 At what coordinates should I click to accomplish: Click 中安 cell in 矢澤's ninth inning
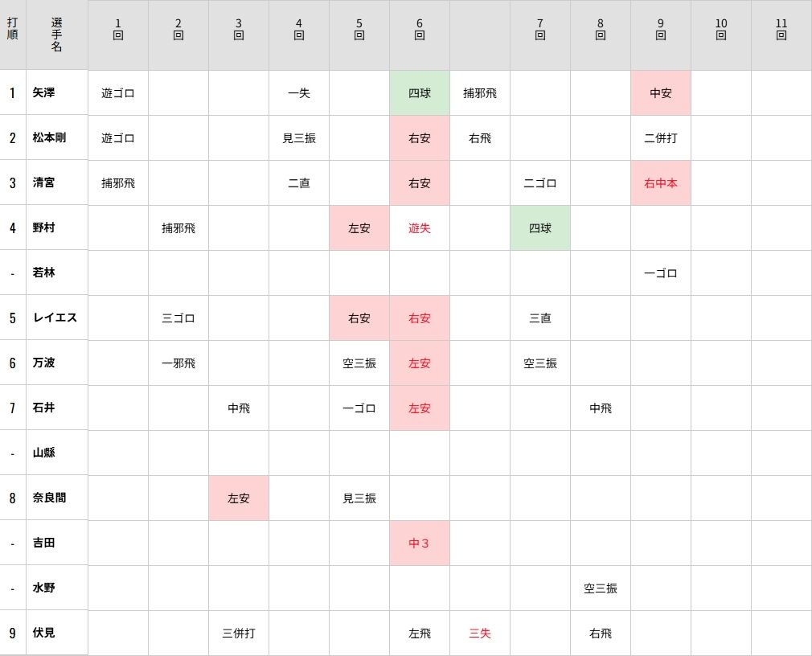(x=660, y=92)
